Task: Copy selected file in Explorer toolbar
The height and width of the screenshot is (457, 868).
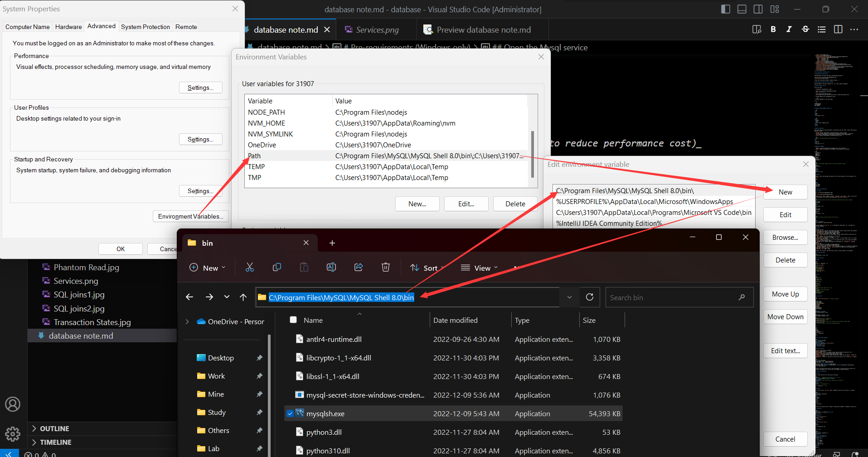Action: [277, 267]
